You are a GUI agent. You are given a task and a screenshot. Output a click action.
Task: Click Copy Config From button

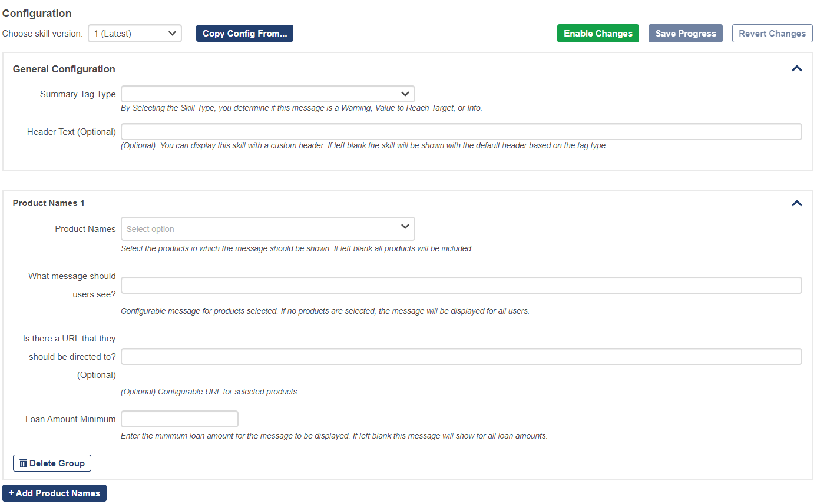tap(244, 34)
